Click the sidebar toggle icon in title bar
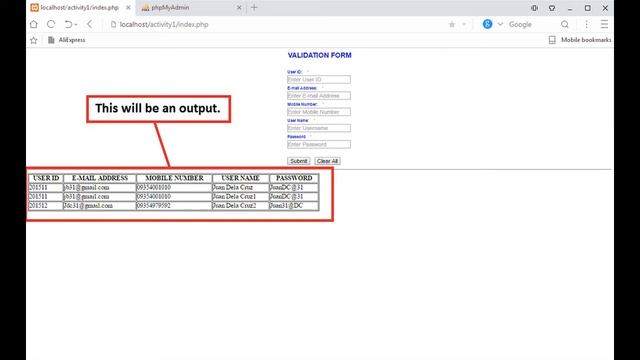640x360 pixels. 534,8
